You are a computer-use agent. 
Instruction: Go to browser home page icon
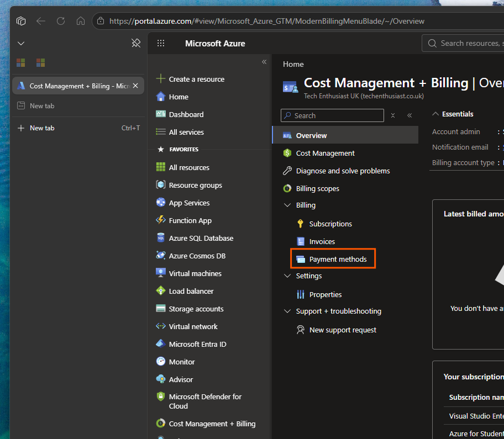coord(81,21)
